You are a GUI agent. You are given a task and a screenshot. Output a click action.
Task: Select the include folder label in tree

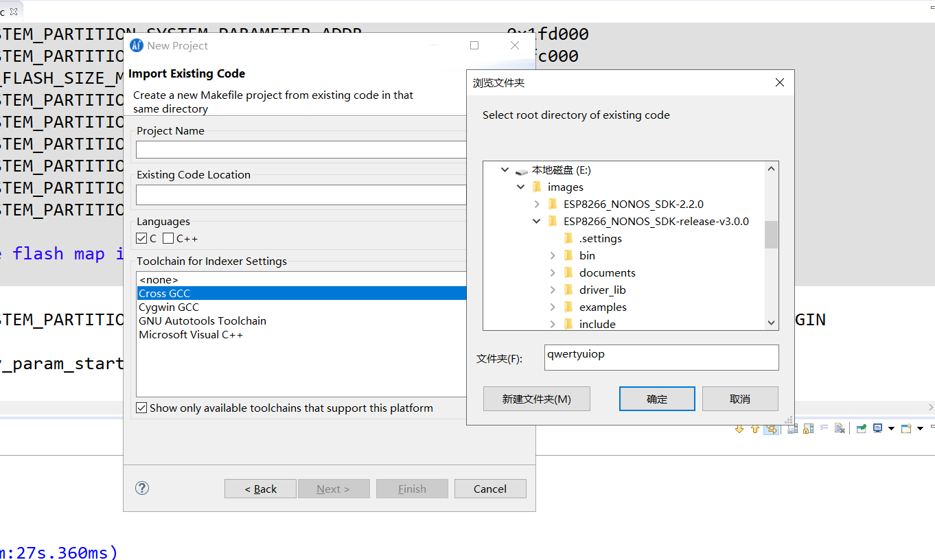pyautogui.click(x=597, y=324)
